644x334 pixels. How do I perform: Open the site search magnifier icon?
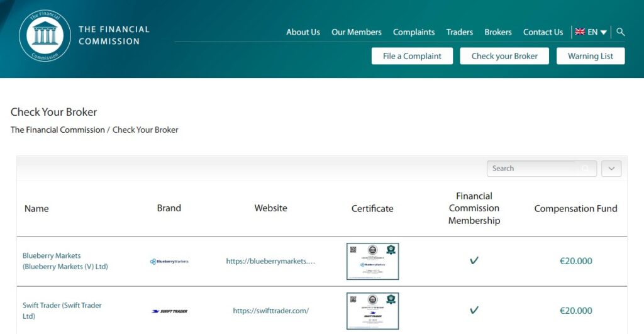click(x=621, y=32)
